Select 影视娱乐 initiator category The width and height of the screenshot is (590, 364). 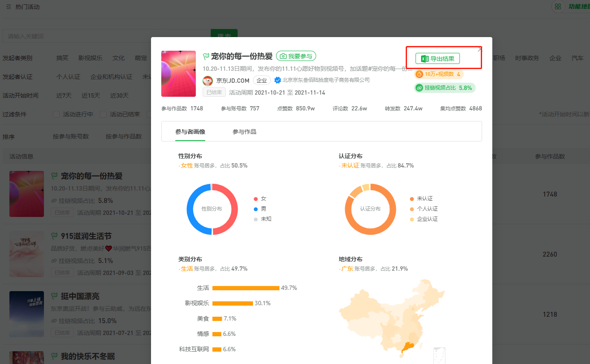90,58
